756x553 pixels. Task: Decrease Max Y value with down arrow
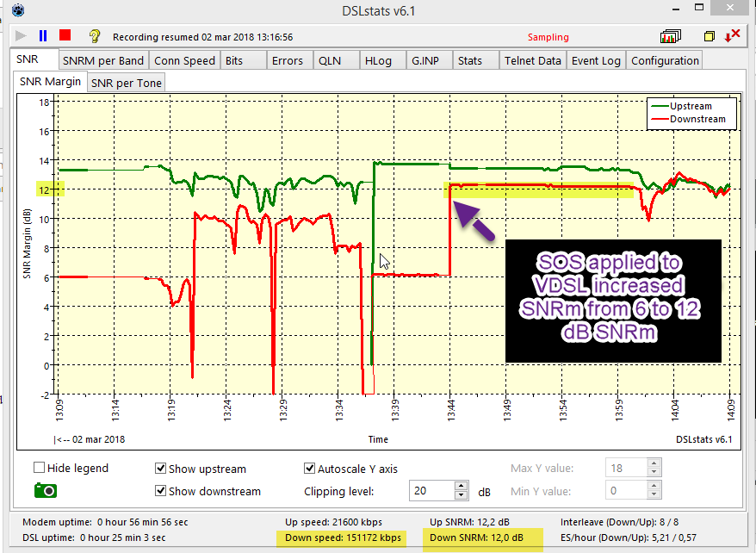click(x=654, y=473)
